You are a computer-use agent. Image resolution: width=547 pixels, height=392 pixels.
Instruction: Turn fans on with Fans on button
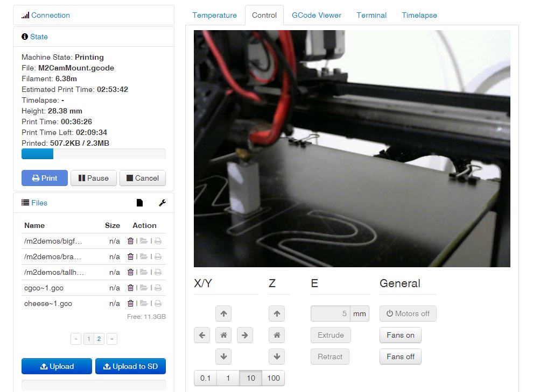(x=400, y=335)
